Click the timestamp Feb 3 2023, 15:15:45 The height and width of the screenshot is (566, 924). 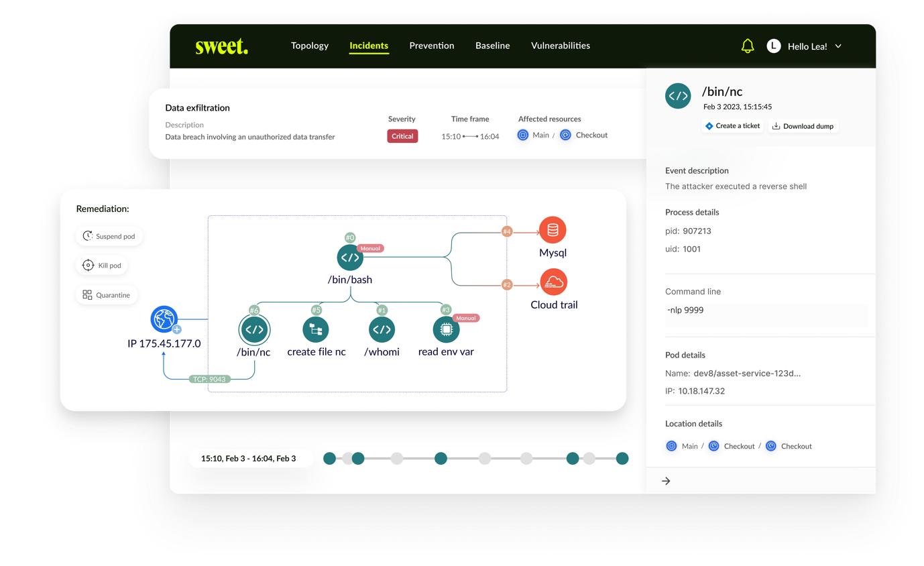pos(738,107)
